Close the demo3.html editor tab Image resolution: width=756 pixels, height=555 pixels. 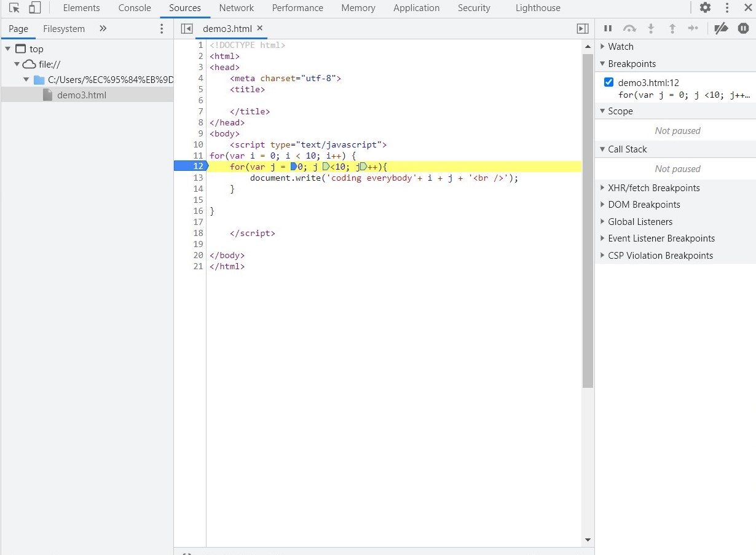260,28
